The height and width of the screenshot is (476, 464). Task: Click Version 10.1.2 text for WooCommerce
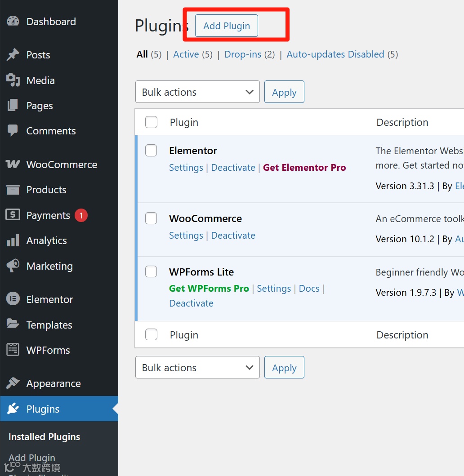point(405,239)
